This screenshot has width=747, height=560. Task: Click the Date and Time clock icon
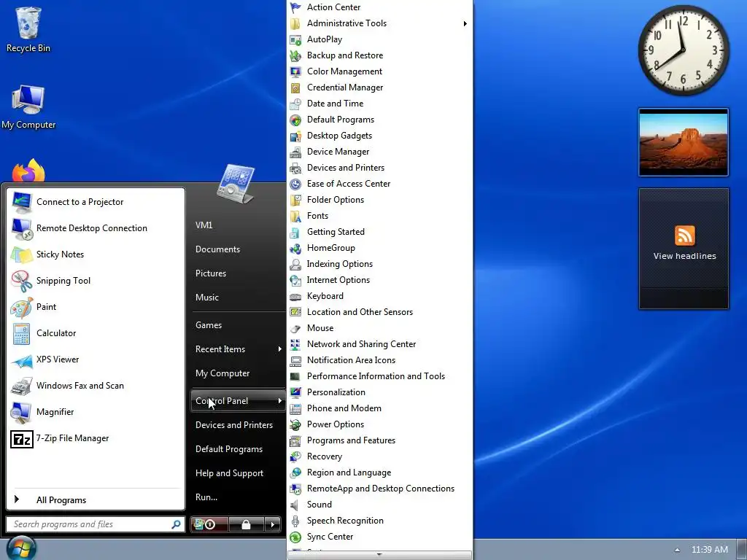click(x=295, y=104)
